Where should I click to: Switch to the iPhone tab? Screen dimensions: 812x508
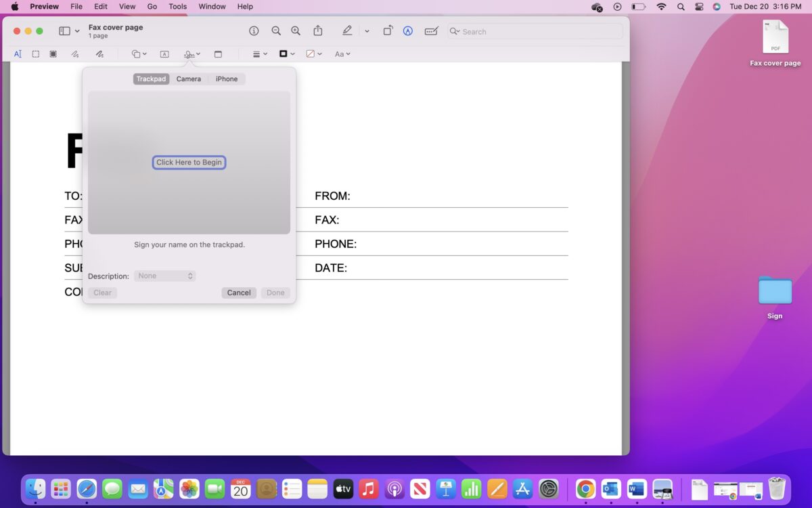pyautogui.click(x=227, y=79)
